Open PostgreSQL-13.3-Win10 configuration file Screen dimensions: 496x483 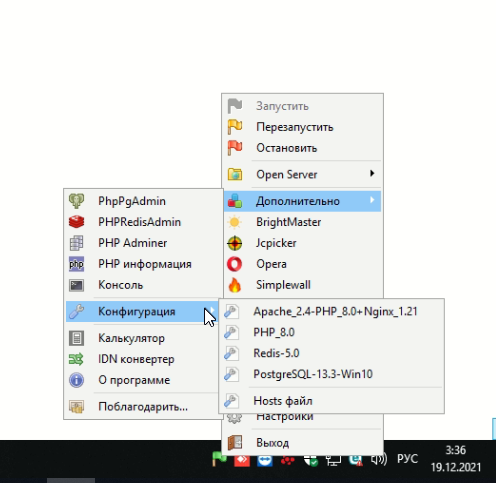(x=331, y=374)
